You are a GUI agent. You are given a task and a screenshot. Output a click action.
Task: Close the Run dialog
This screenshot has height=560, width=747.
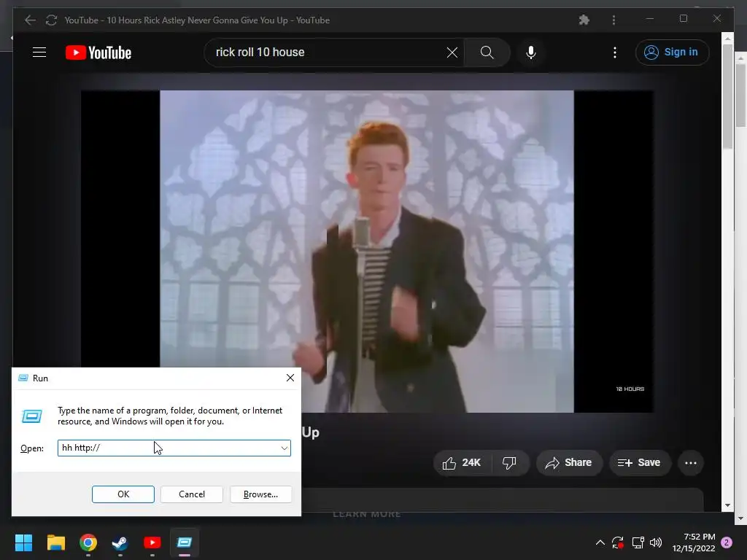(290, 378)
